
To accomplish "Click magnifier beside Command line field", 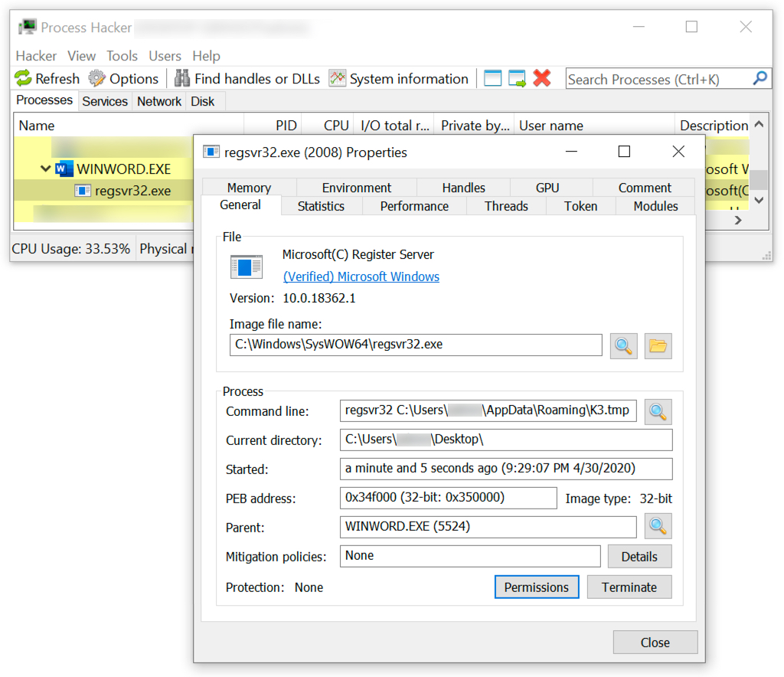I will (x=658, y=412).
